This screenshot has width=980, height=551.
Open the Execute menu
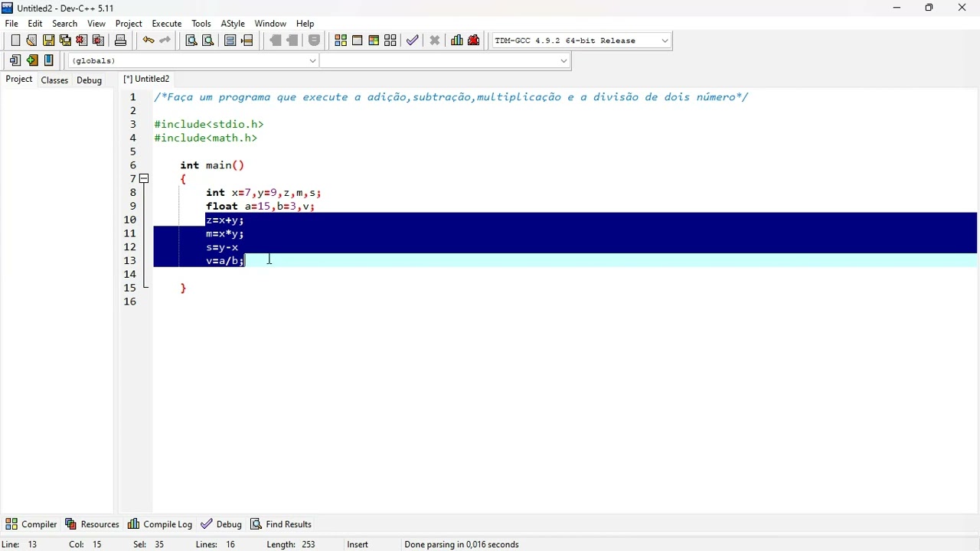167,24
